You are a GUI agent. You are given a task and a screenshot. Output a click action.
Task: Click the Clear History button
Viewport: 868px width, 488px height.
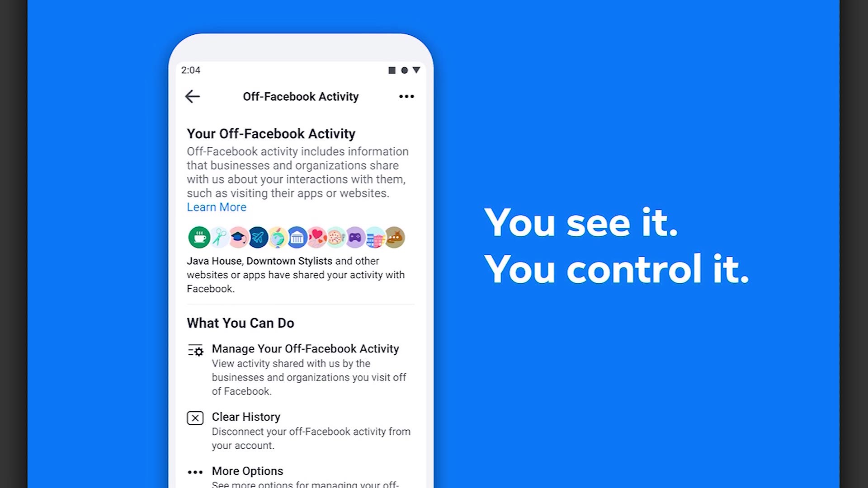click(x=247, y=417)
